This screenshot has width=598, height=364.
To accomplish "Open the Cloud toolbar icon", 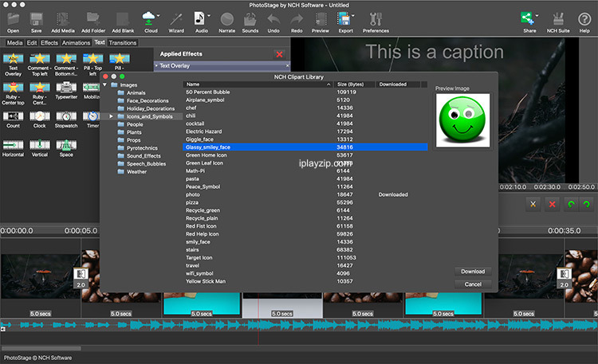I will 149,22.
